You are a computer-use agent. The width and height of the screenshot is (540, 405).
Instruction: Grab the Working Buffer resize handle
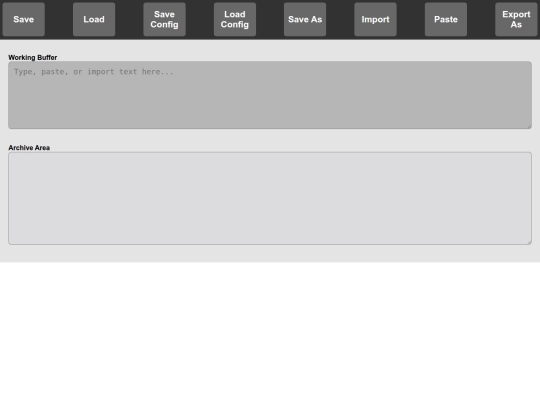(529, 126)
